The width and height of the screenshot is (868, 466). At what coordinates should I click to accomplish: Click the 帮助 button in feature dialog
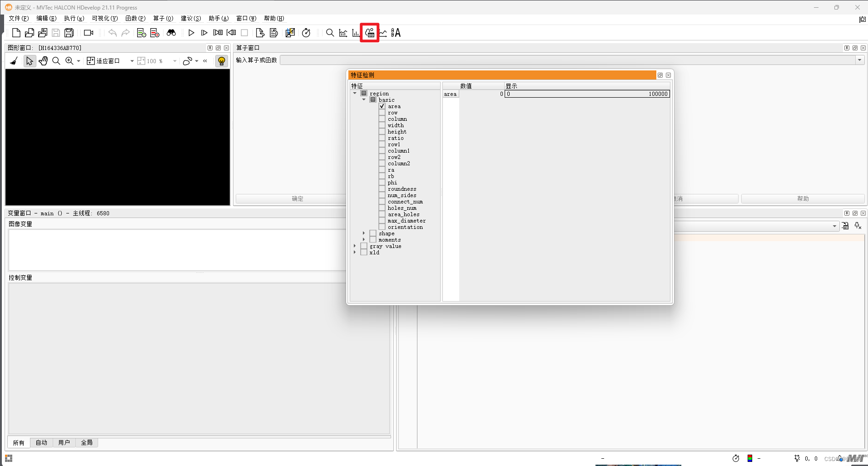(802, 198)
